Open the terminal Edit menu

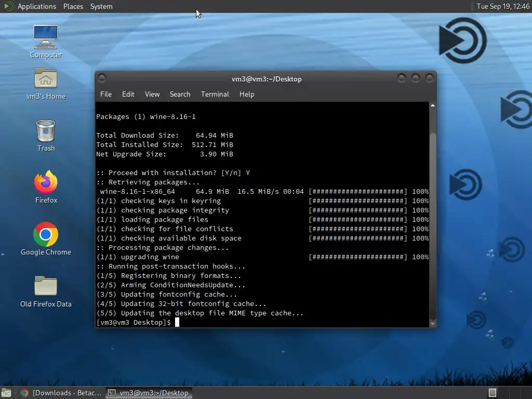point(128,95)
